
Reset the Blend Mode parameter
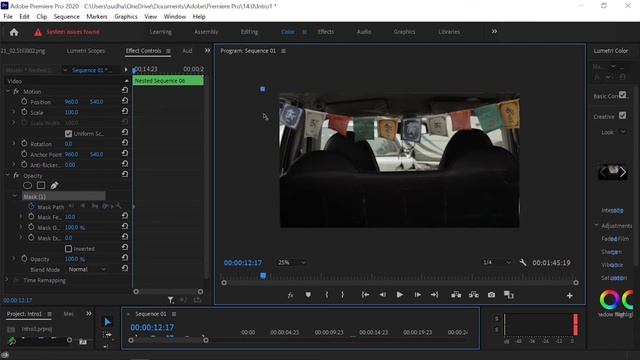125,269
